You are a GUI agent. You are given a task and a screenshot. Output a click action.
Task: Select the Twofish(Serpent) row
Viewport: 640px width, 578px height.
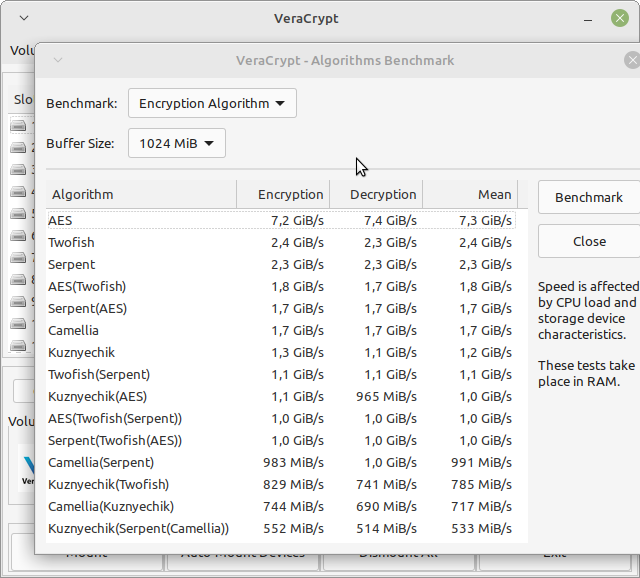click(282, 375)
